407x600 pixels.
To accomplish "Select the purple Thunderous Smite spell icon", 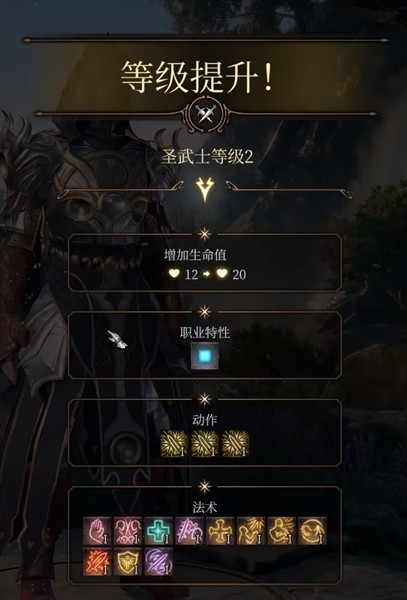I will [158, 561].
